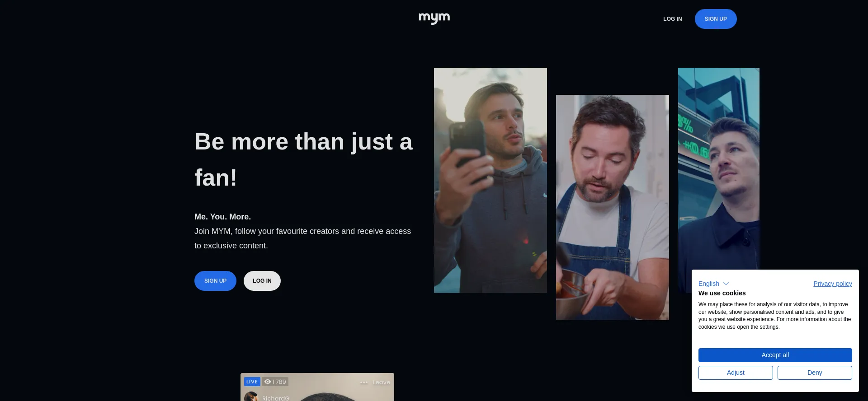Click the eye viewer count 1789

(275, 382)
